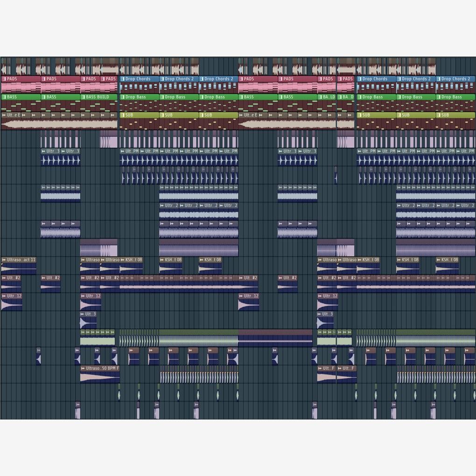Select the BA..LD pattern clip
The width and height of the screenshot is (476, 476).
(327, 103)
